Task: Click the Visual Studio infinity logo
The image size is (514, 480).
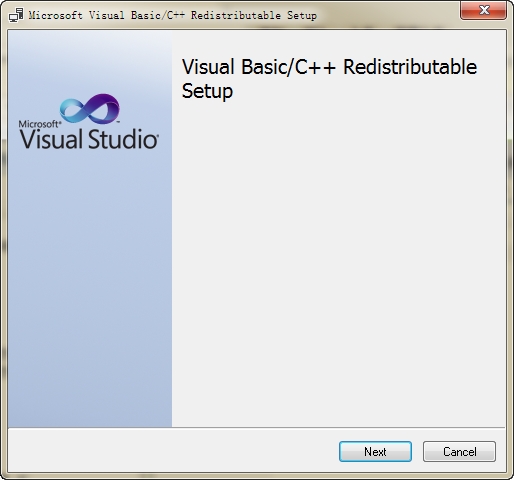Action: (x=90, y=109)
